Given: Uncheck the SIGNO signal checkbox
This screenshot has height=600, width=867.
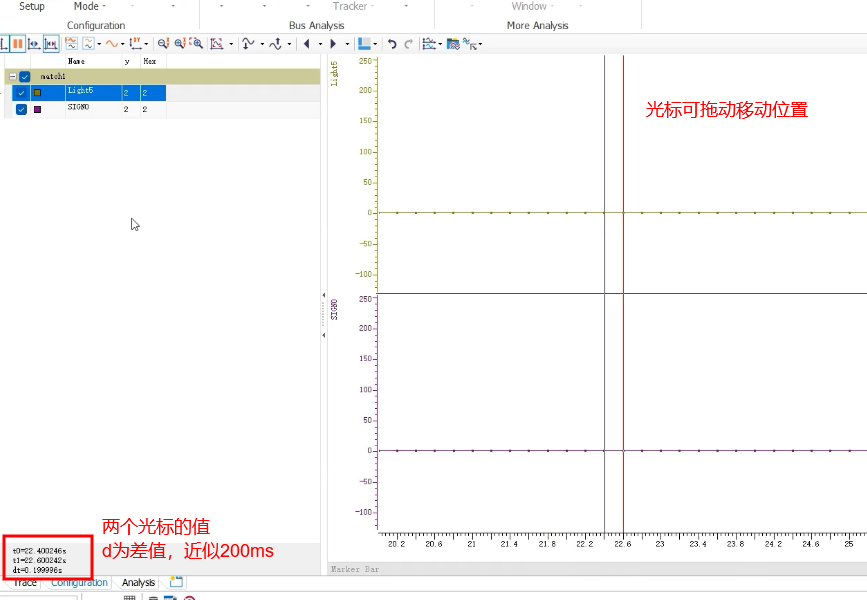Looking at the screenshot, I should pos(21,109).
